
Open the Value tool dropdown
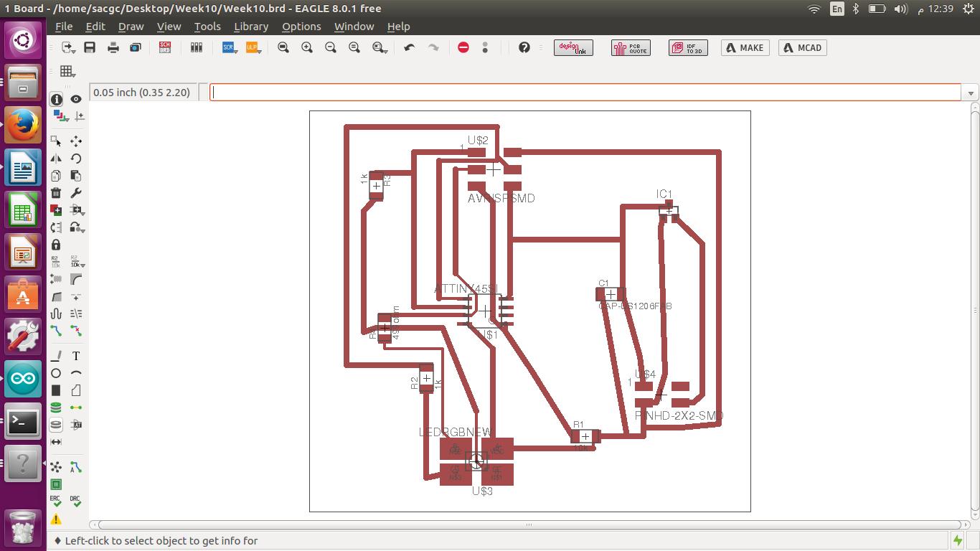76,261
